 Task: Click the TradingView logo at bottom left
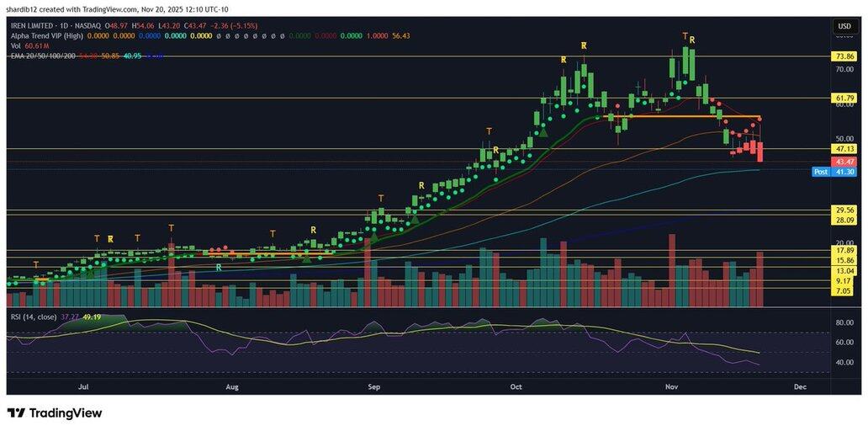click(55, 413)
